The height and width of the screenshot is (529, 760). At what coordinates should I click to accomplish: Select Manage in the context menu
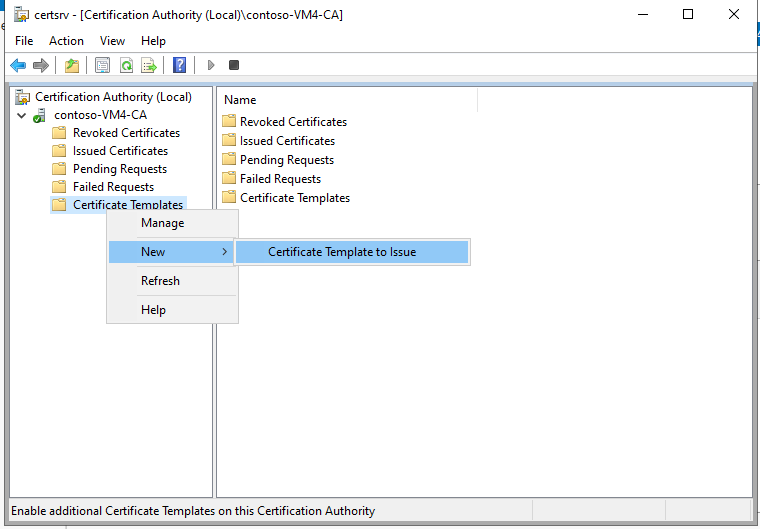click(x=162, y=223)
